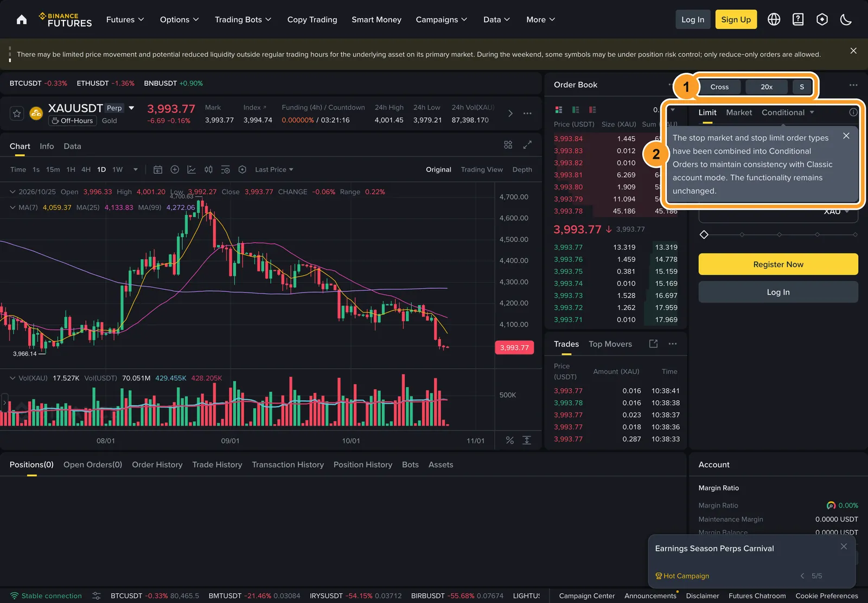Open Last Price dropdown
868x603 pixels.
pyautogui.click(x=274, y=169)
